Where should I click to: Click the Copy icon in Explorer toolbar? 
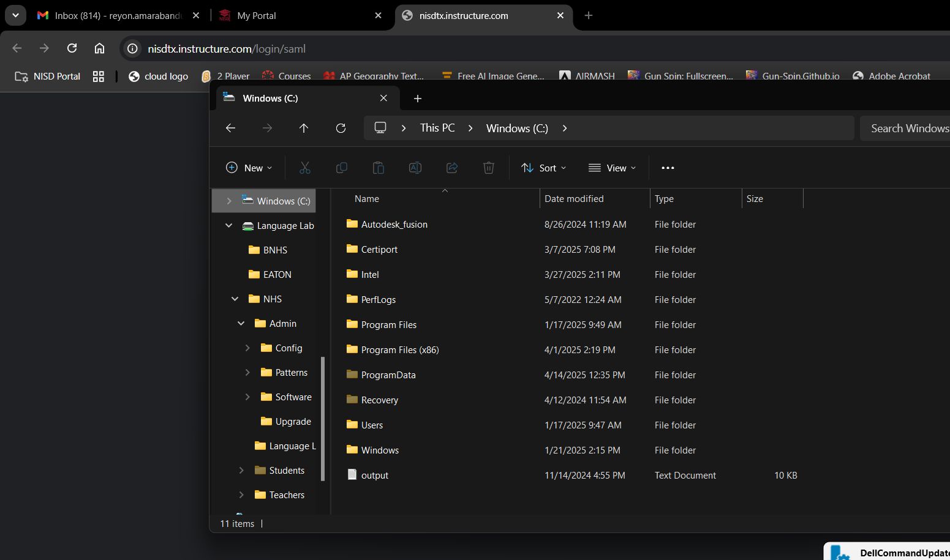342,168
